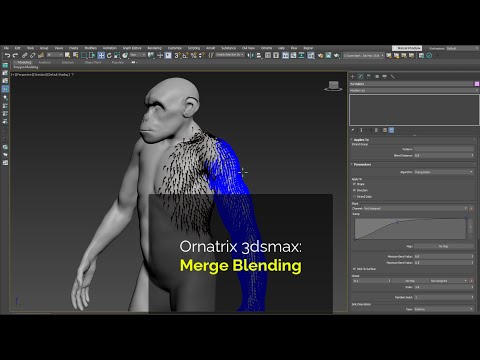Open the Create panel plus icon

point(353,76)
